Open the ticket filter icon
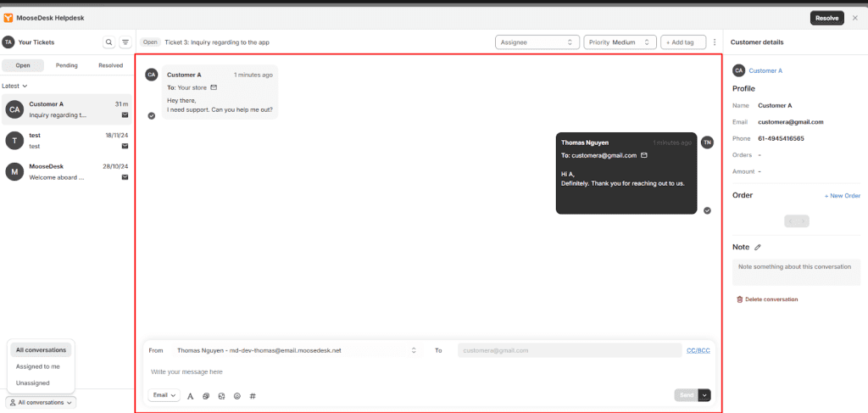 click(x=125, y=42)
